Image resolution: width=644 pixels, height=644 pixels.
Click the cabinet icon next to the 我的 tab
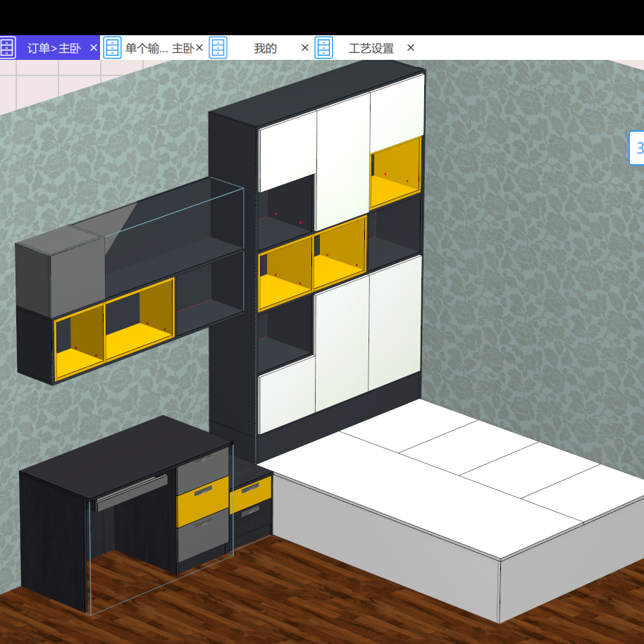tap(218, 48)
